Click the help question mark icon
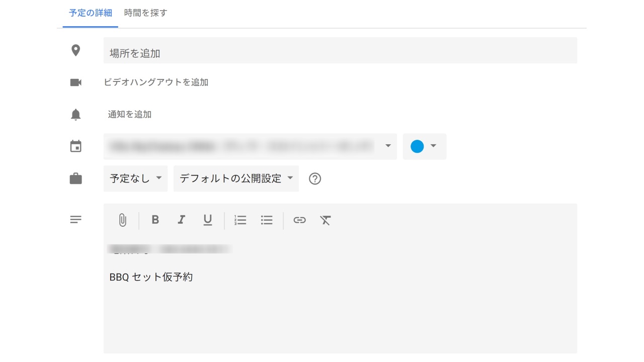The height and width of the screenshot is (362, 644). (x=315, y=178)
